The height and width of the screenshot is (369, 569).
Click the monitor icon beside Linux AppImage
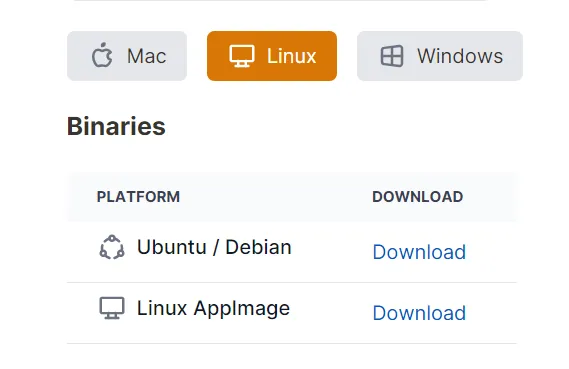coord(112,308)
